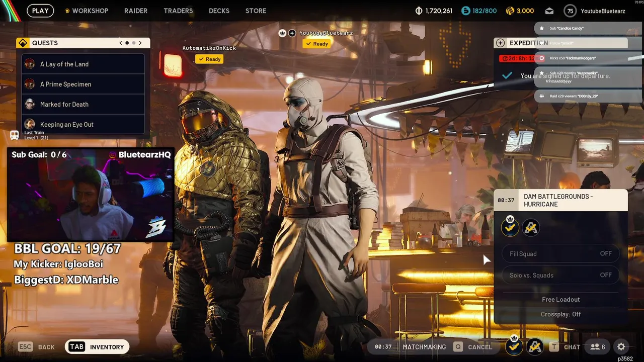Image resolution: width=644 pixels, height=362 pixels.
Task: Click trader avatar beside Marked for Death
Action: tap(30, 104)
